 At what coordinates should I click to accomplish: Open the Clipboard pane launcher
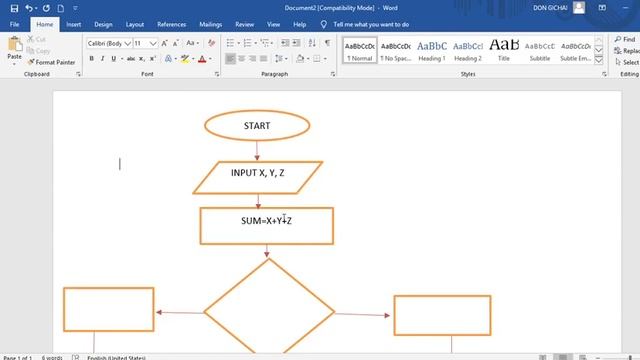[78, 74]
